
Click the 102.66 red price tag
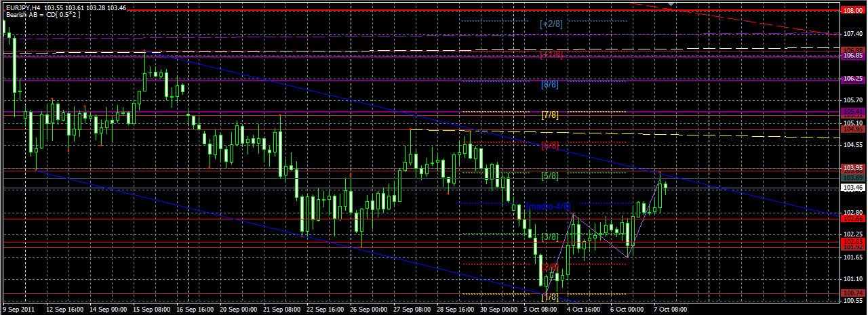pos(853,218)
